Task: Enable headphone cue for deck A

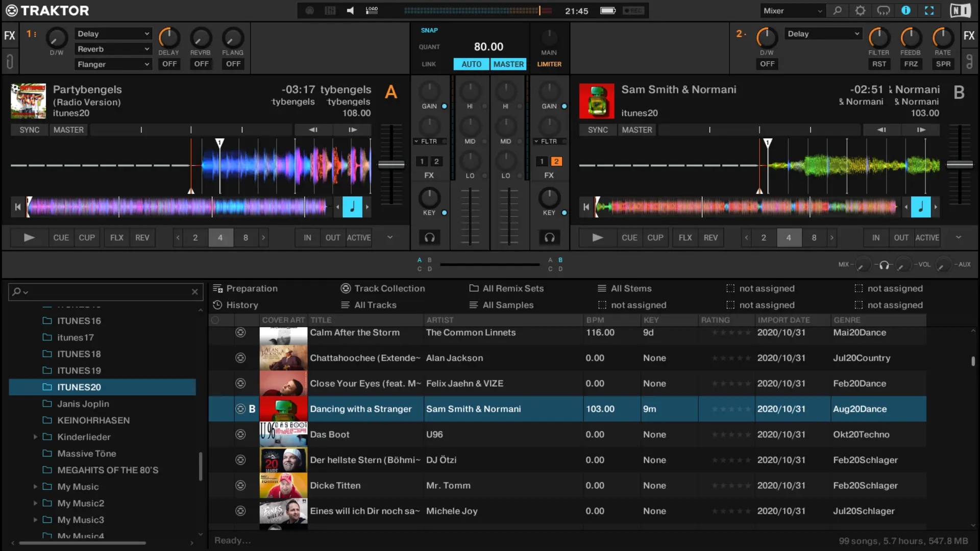Action: [x=430, y=237]
